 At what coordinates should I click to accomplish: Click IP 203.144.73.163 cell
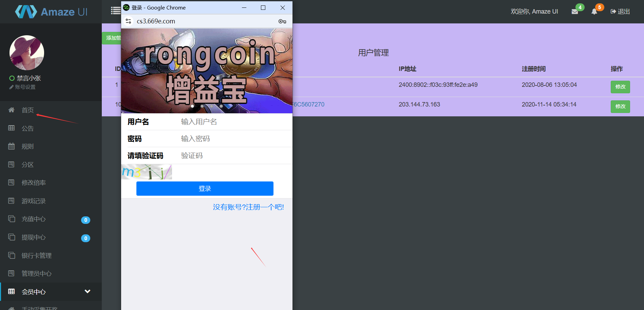(419, 104)
